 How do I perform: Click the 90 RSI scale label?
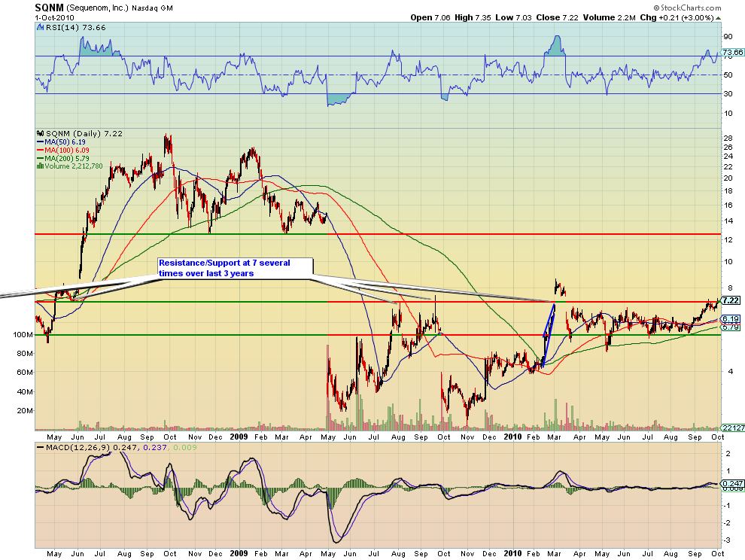[x=728, y=37]
